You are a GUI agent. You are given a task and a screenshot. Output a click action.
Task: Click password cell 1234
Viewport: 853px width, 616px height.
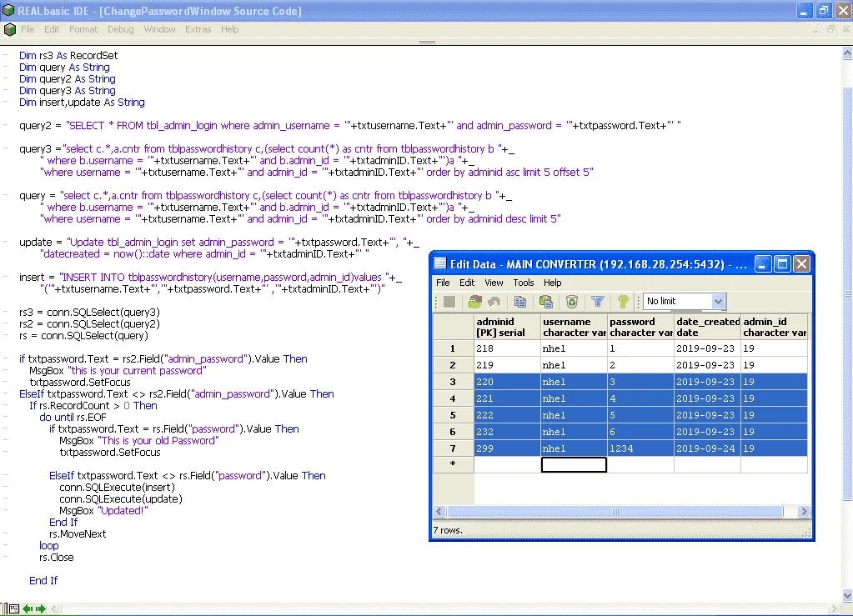[641, 448]
